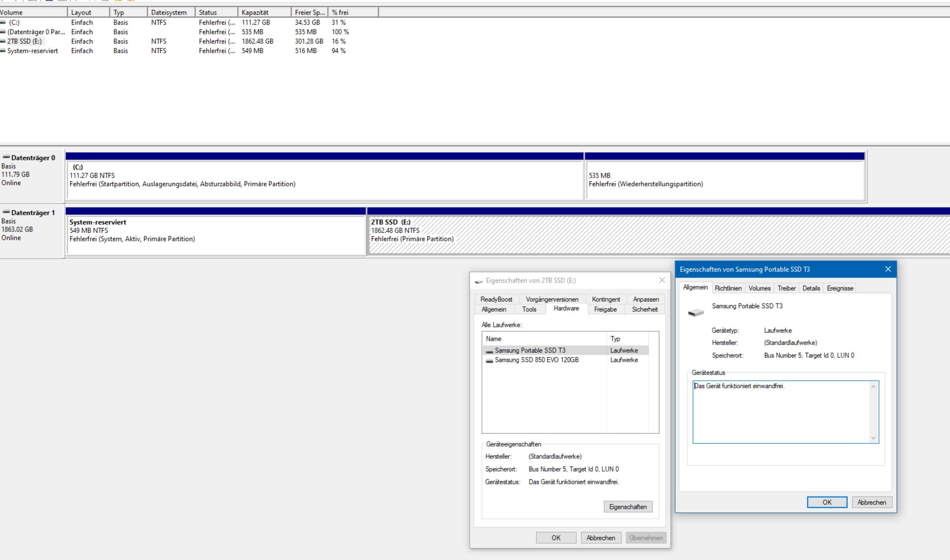Click the drive icon in the 2TB SSD properties title bar
Image resolution: width=950 pixels, height=560 pixels.
479,281
